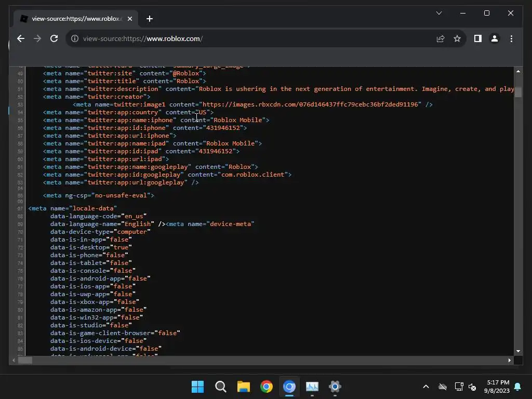Click the scroll down arrow
This screenshot has width=532, height=399.
point(518,351)
